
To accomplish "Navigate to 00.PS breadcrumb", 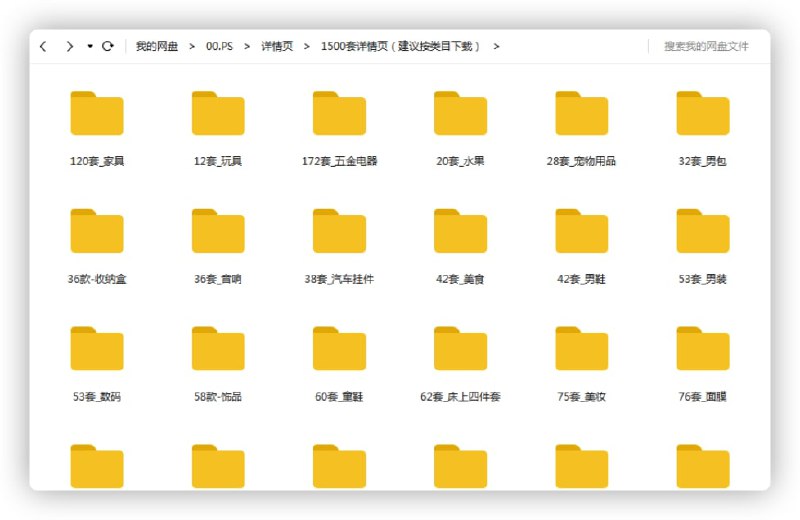I will pos(219,46).
